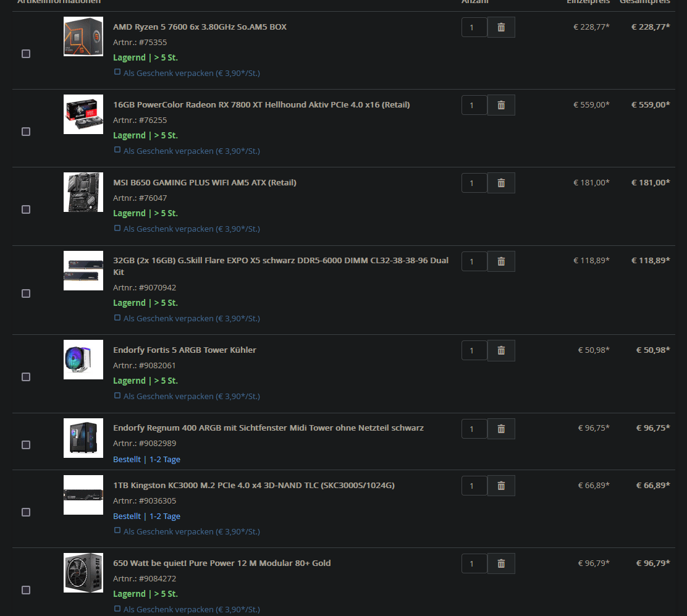
Task: Enable gift wrapping for Radeon RX 7800 XT
Action: [x=117, y=150]
